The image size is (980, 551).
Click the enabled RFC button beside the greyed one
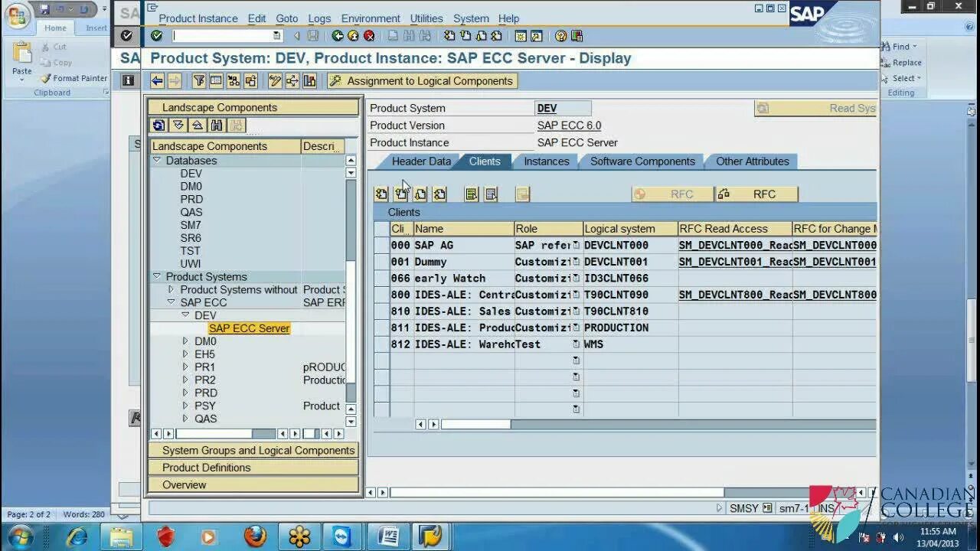coord(756,194)
